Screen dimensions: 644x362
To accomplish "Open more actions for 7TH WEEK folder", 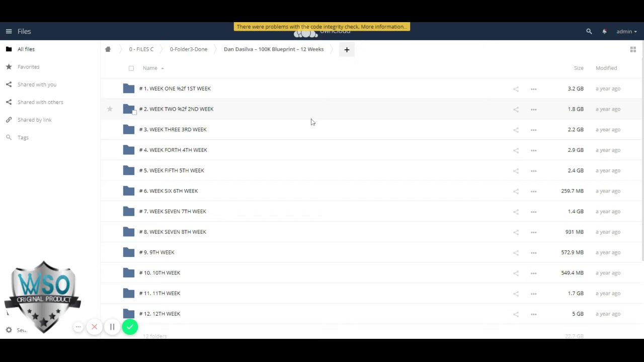I will coord(533,212).
